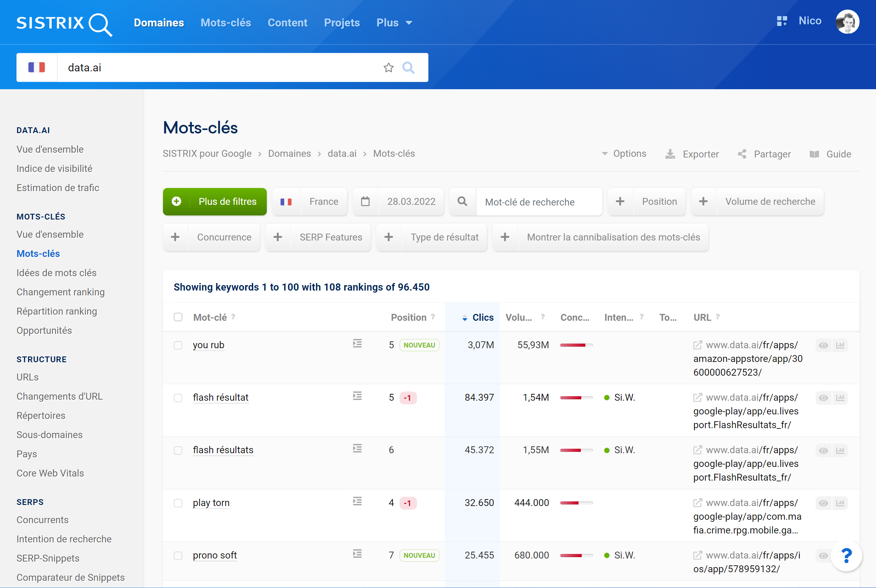Open SERP list icon for 'play torn'
876x588 pixels.
(x=357, y=501)
